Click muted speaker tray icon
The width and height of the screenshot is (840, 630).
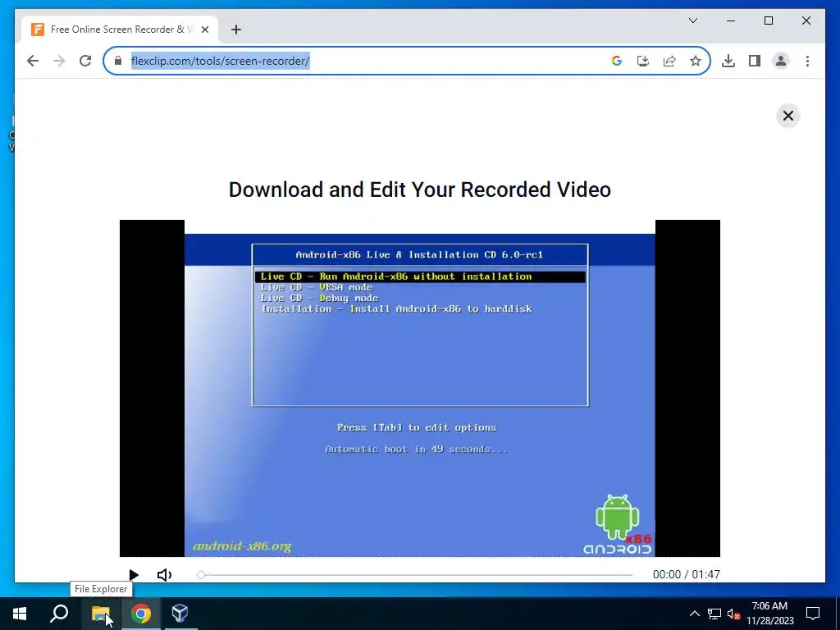pyautogui.click(x=733, y=614)
